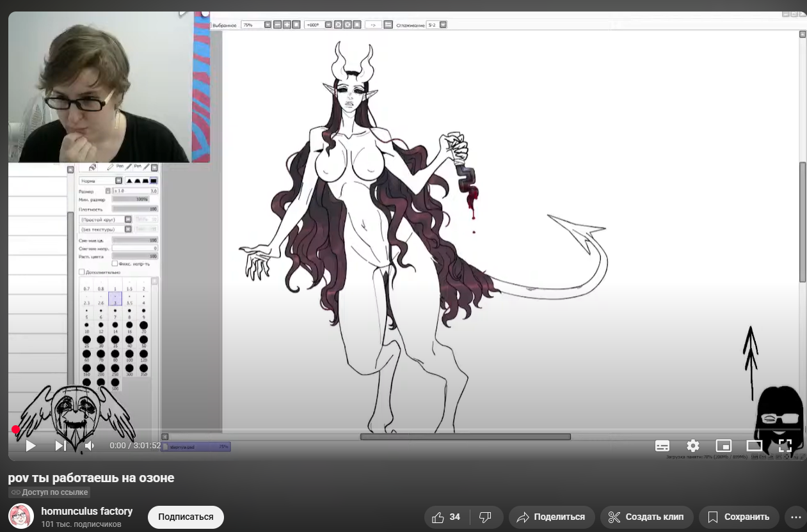Open the more actions three-dot menu
The height and width of the screenshot is (532, 807).
click(795, 517)
